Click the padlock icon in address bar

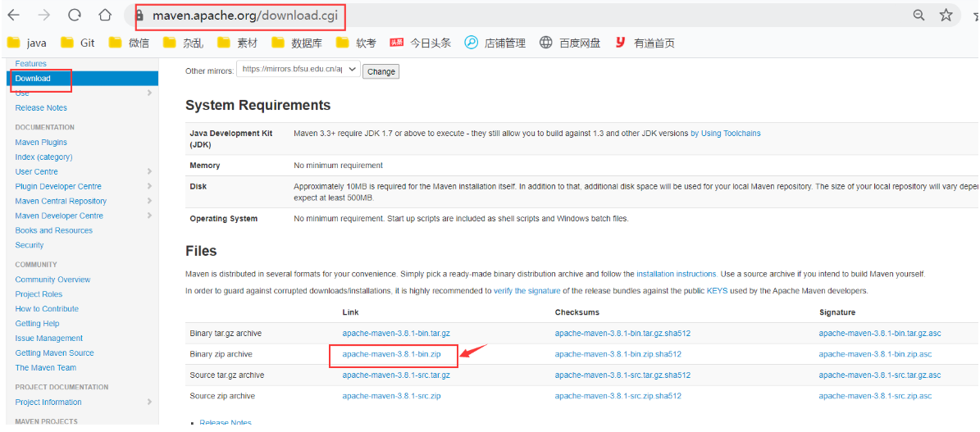pyautogui.click(x=139, y=16)
